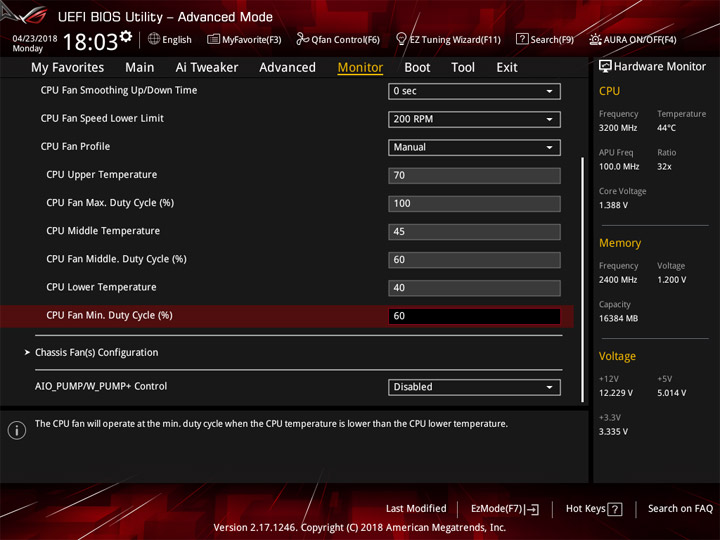
Task: Click CPU temperature value 44°C
Action: tap(666, 128)
